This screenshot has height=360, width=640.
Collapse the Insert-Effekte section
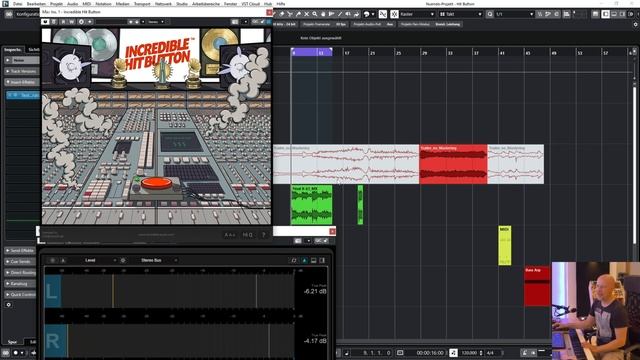click(22, 82)
